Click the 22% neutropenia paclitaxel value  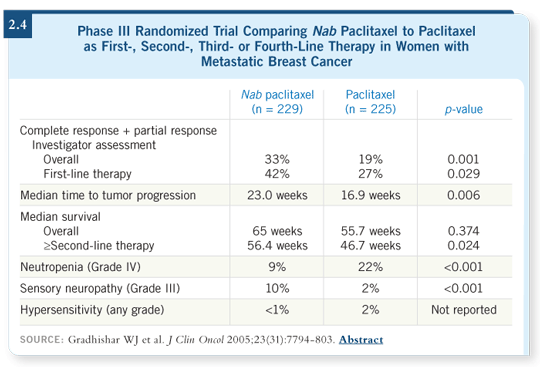371,267
